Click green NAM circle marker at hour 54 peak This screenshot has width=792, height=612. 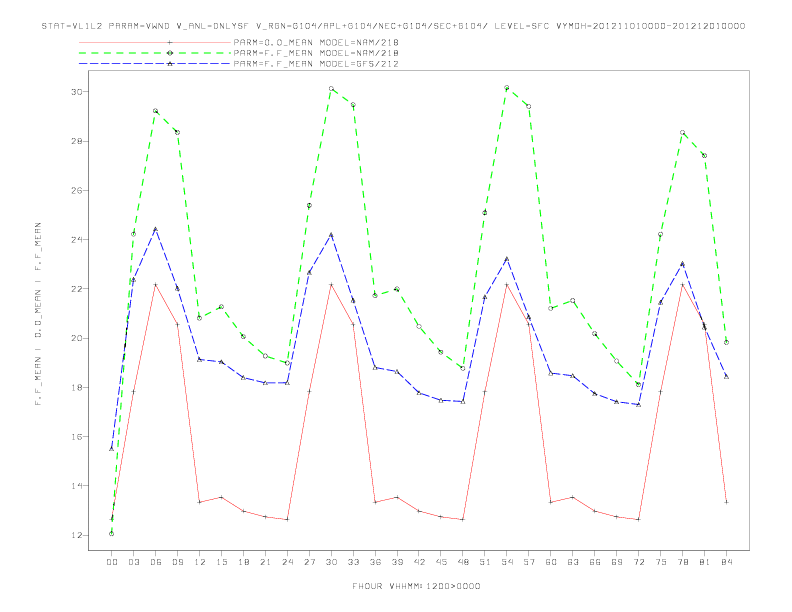tap(507, 88)
